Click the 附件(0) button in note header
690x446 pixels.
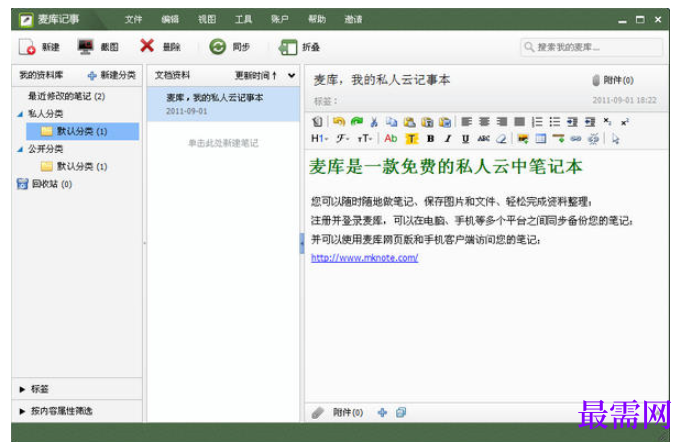click(x=613, y=80)
